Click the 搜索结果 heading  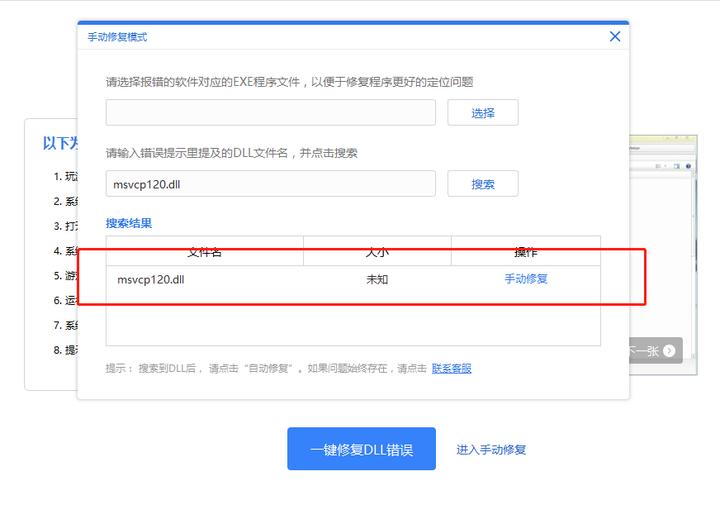(x=129, y=223)
